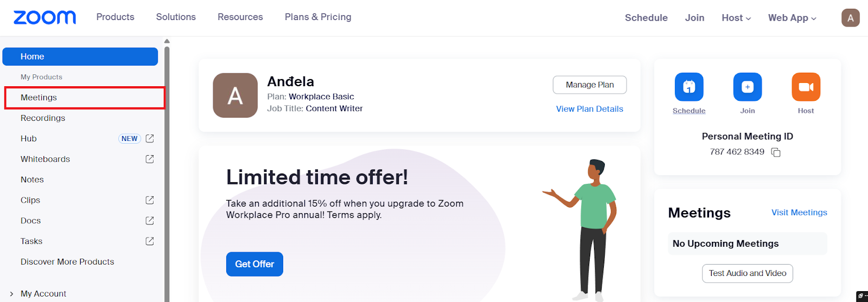Click the external link icon beside Whiteboards
This screenshot has height=302, width=868.
(x=150, y=159)
